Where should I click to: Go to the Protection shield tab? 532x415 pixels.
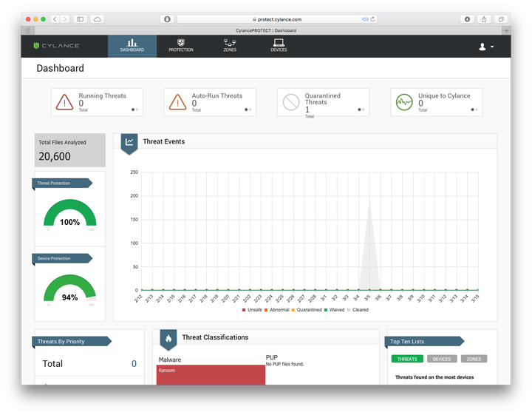click(x=181, y=46)
